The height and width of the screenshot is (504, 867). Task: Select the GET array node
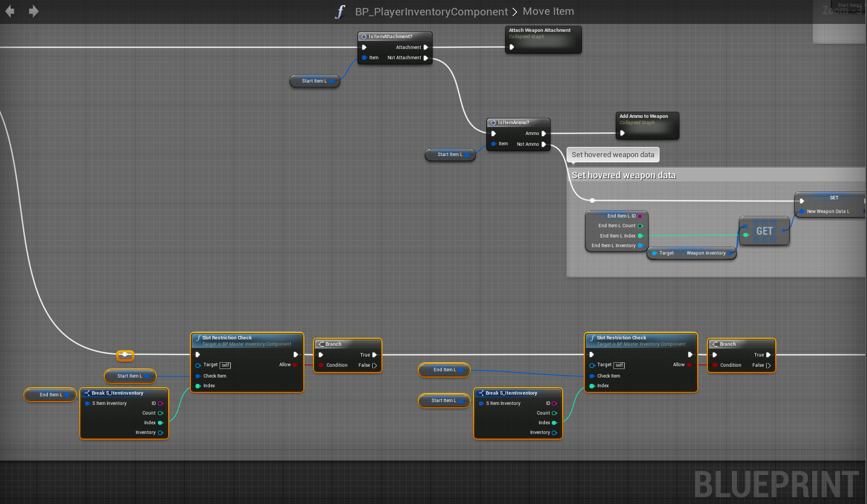[764, 231]
